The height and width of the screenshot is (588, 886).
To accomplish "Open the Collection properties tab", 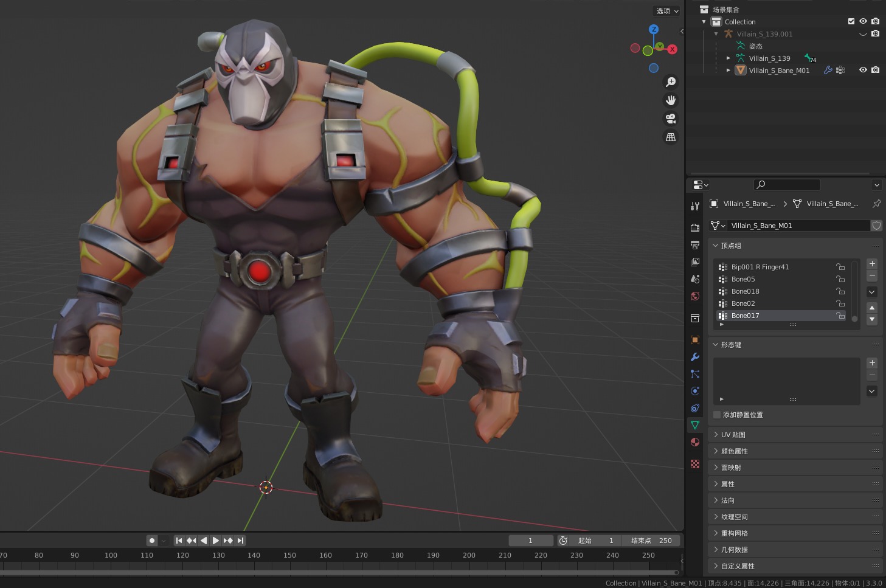I will click(x=695, y=318).
